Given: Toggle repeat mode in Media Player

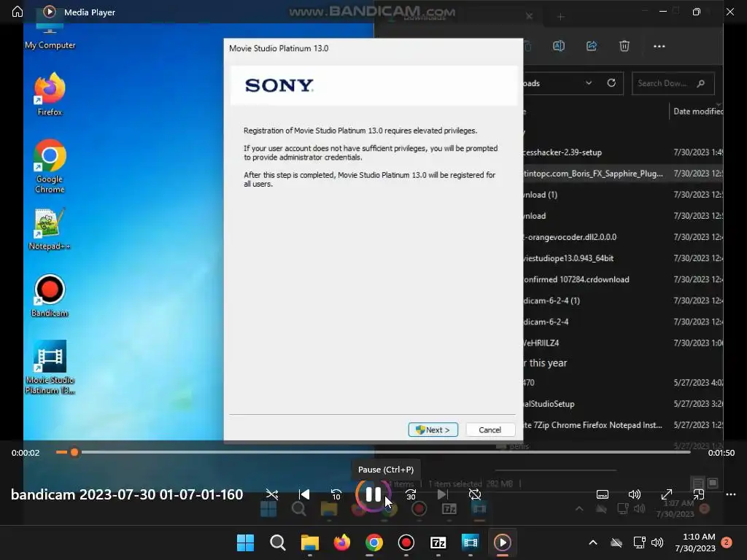Looking at the screenshot, I should [x=474, y=494].
